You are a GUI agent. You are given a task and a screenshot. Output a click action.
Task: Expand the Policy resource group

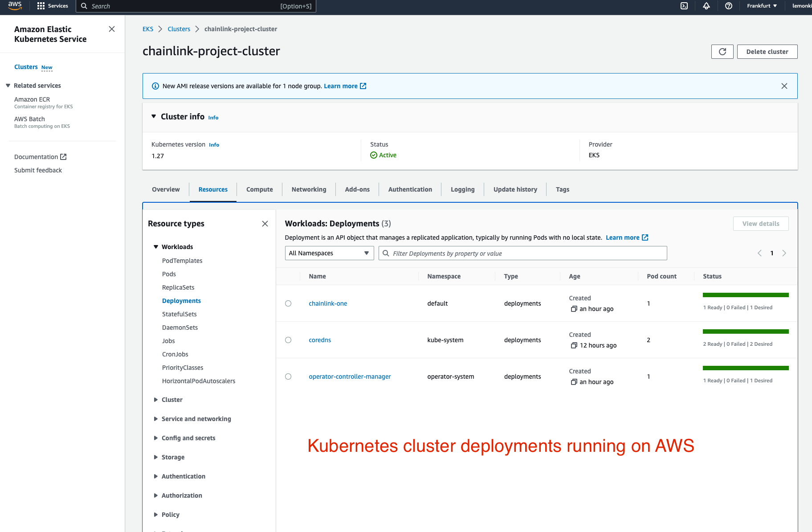click(x=156, y=515)
